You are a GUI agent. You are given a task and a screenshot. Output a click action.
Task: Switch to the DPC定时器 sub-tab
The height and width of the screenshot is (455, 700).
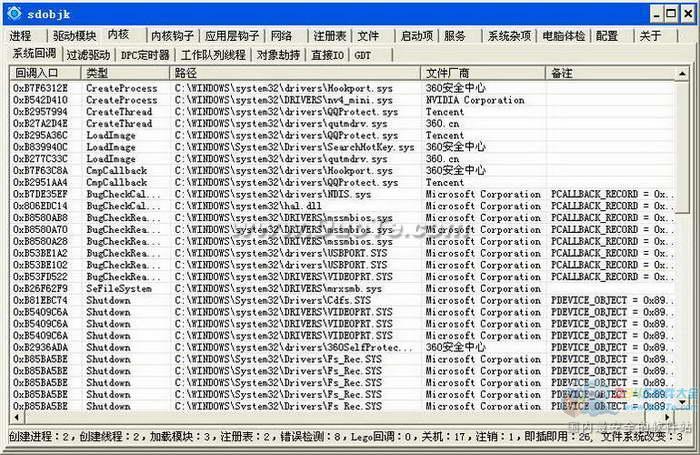pyautogui.click(x=144, y=54)
